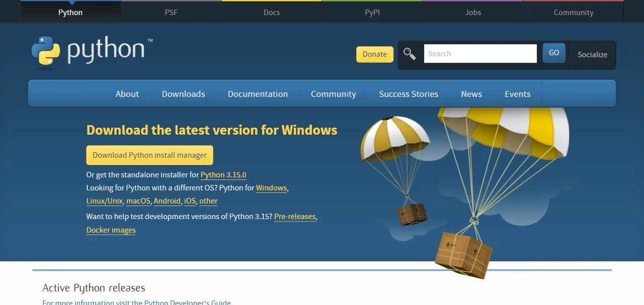The height and width of the screenshot is (305, 644).
Task: Switch to the PSF tab
Action: coord(171,12)
